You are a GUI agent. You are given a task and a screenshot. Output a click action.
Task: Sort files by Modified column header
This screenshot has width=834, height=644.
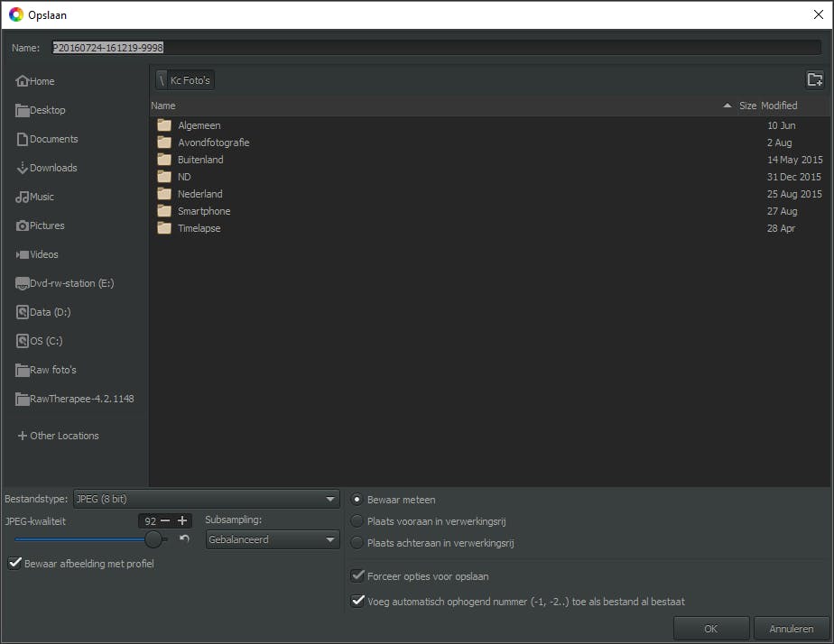coord(779,106)
